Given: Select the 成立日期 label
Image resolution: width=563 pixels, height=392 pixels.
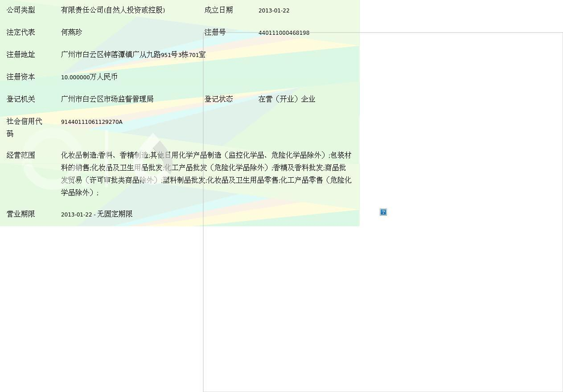Looking at the screenshot, I should coord(218,10).
